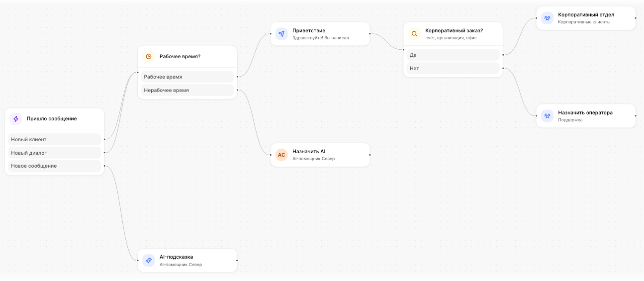
Task: Click the 'Приветствие' node title
Action: [x=309, y=31]
